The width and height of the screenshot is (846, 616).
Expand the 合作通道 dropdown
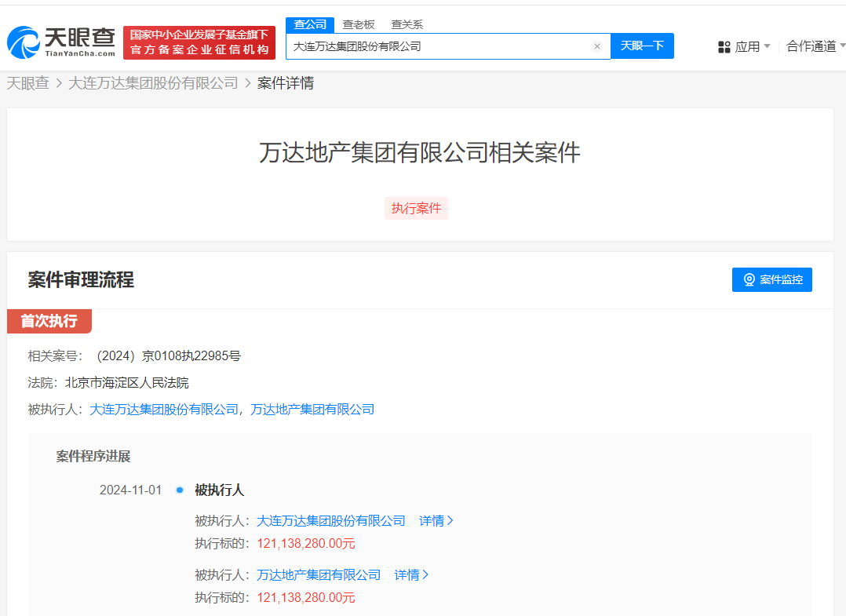[815, 46]
